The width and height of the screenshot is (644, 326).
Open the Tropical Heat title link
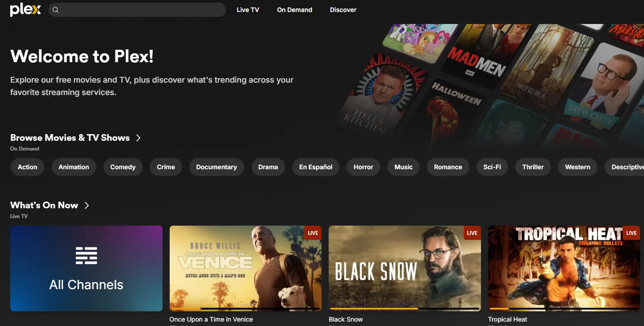[x=507, y=319]
